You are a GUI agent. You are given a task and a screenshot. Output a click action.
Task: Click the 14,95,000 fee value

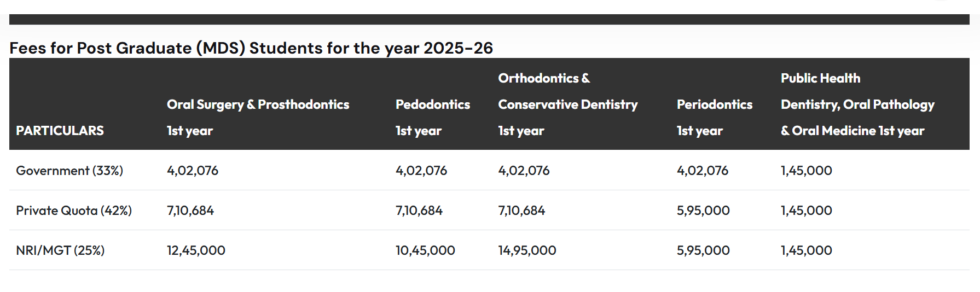point(527,250)
